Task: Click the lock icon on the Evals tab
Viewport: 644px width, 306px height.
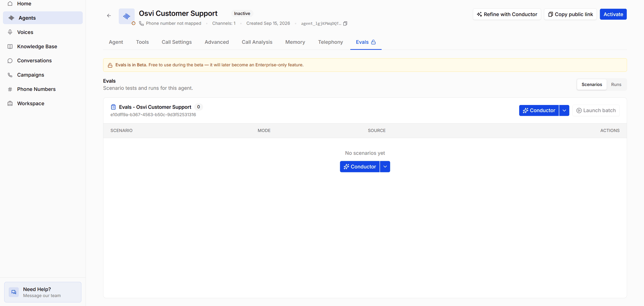Action: 374,42
